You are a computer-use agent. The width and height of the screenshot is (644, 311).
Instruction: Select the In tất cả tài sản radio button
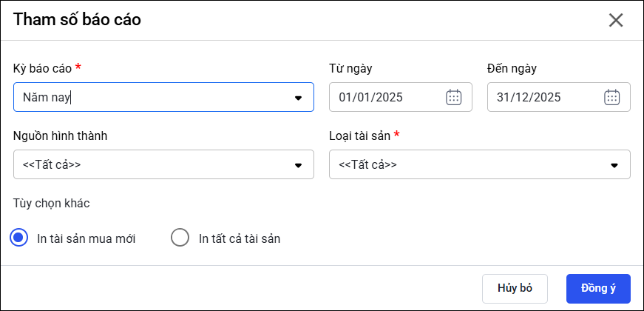180,238
